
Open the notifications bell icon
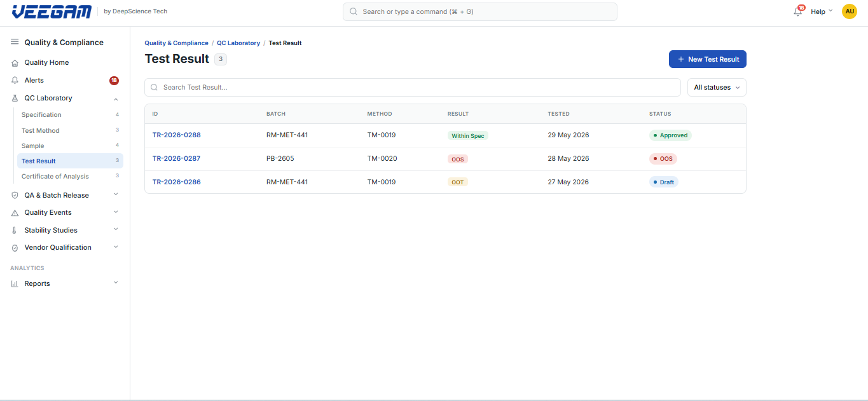click(x=797, y=11)
